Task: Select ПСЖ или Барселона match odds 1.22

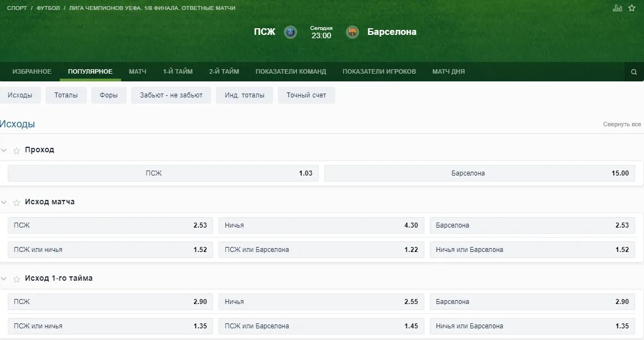Action: click(x=321, y=250)
